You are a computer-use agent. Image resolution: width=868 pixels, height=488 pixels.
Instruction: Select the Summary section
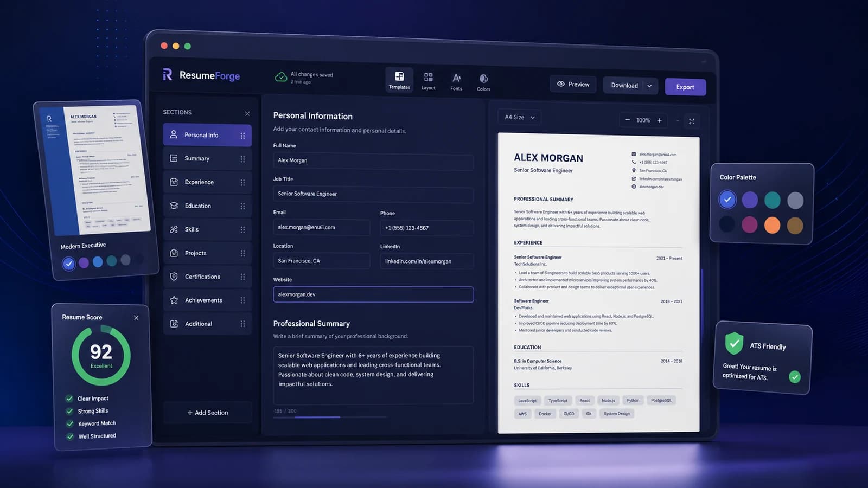click(x=207, y=158)
